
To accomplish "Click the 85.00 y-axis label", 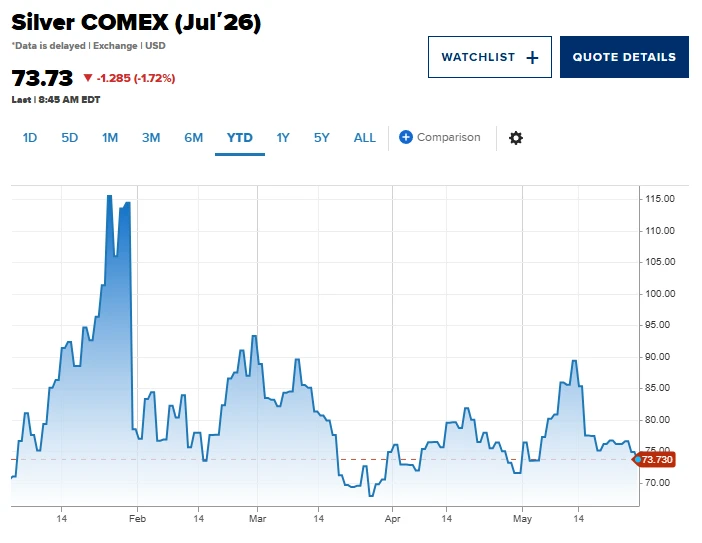I will pyautogui.click(x=657, y=388).
